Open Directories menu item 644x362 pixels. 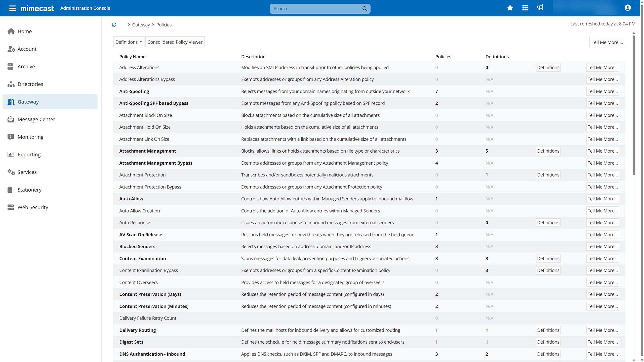tap(50, 84)
